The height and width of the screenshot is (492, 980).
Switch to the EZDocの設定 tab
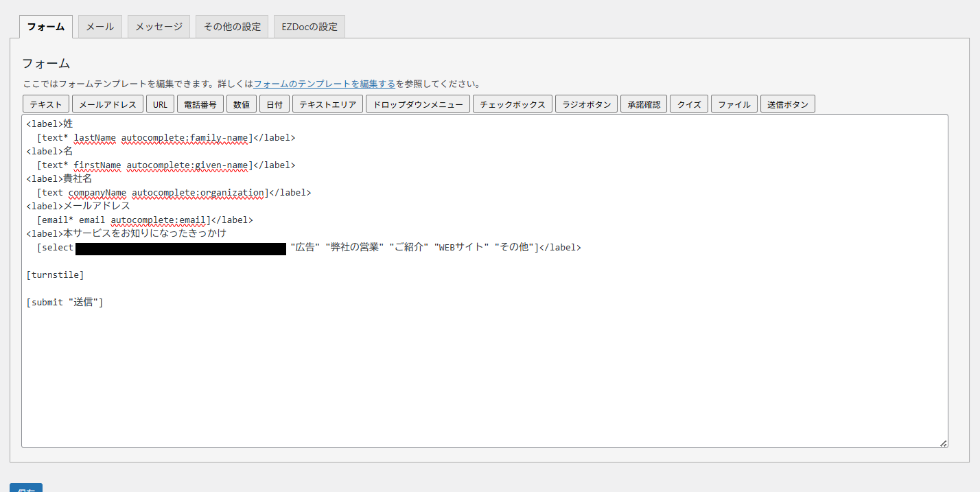point(310,27)
